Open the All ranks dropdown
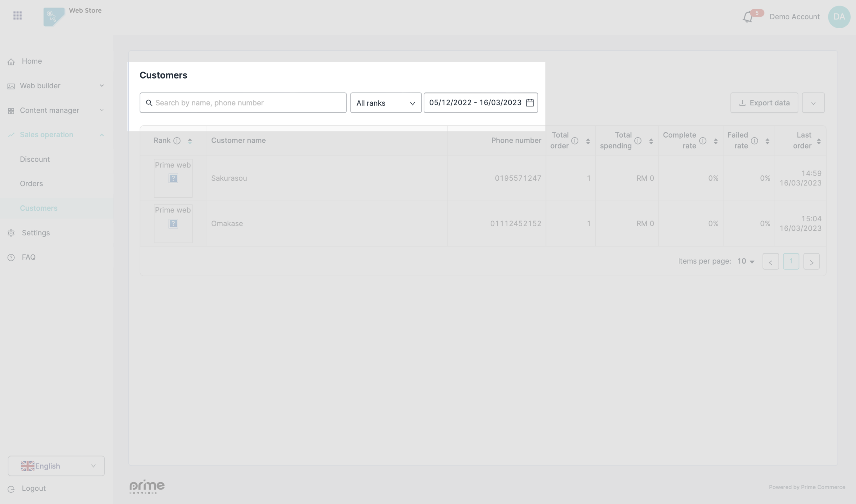 pos(386,103)
